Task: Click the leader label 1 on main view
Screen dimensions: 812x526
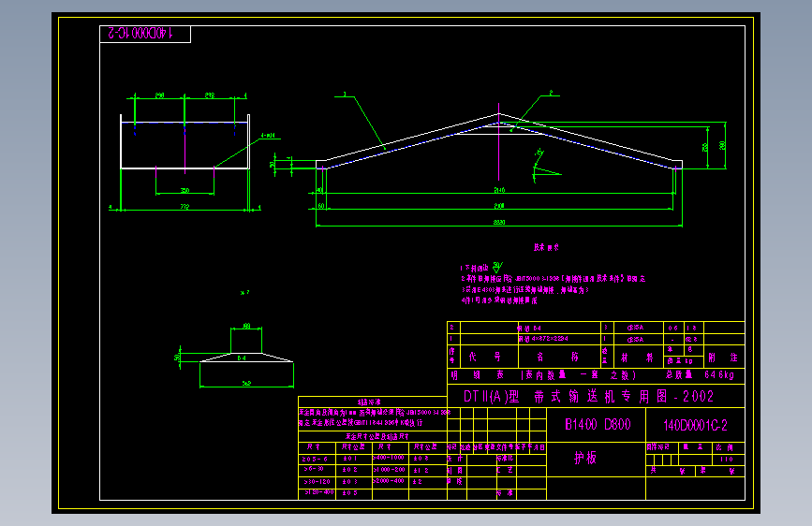Action: 345,95
